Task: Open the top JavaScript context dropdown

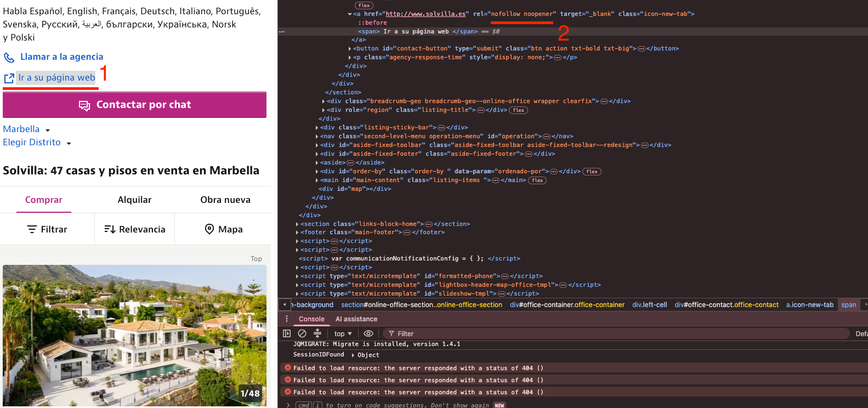Action: click(343, 333)
